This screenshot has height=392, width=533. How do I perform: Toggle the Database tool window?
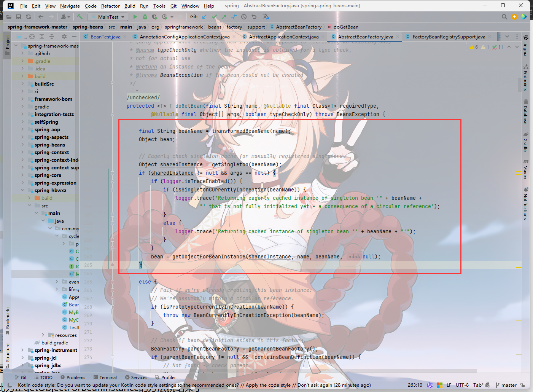point(525,112)
